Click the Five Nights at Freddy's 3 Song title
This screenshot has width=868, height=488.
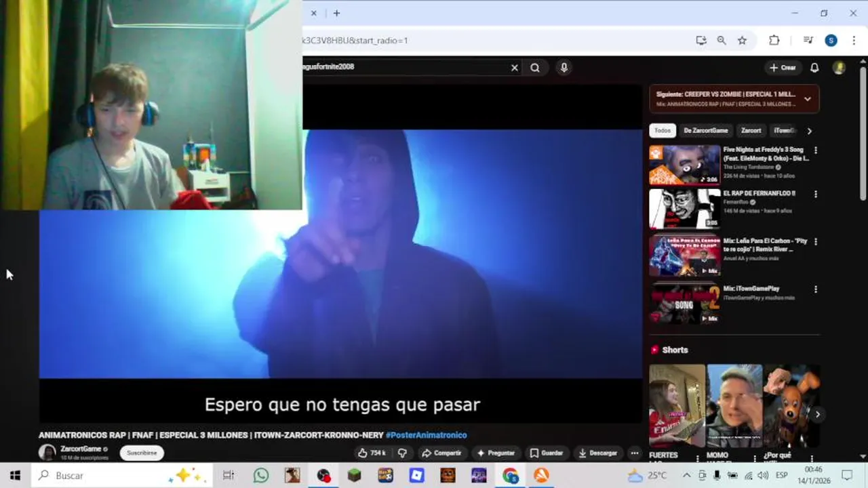(x=766, y=154)
